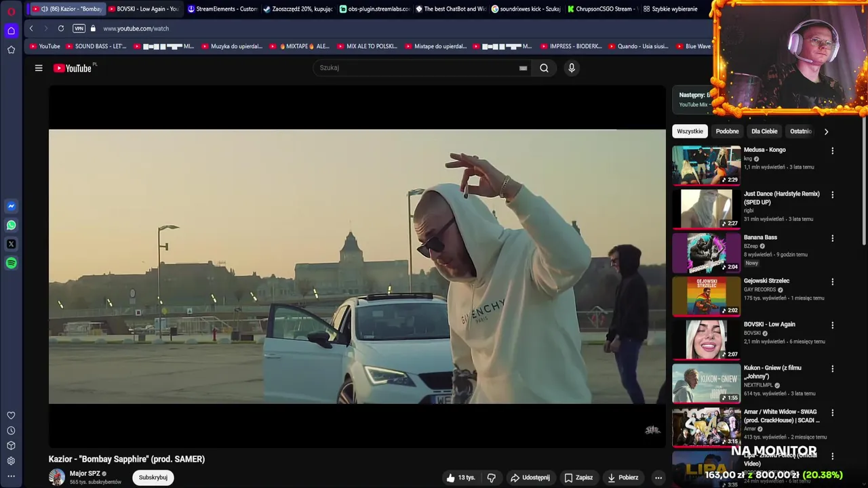
Task: Open sidebar settings gear icon
Action: (11, 461)
